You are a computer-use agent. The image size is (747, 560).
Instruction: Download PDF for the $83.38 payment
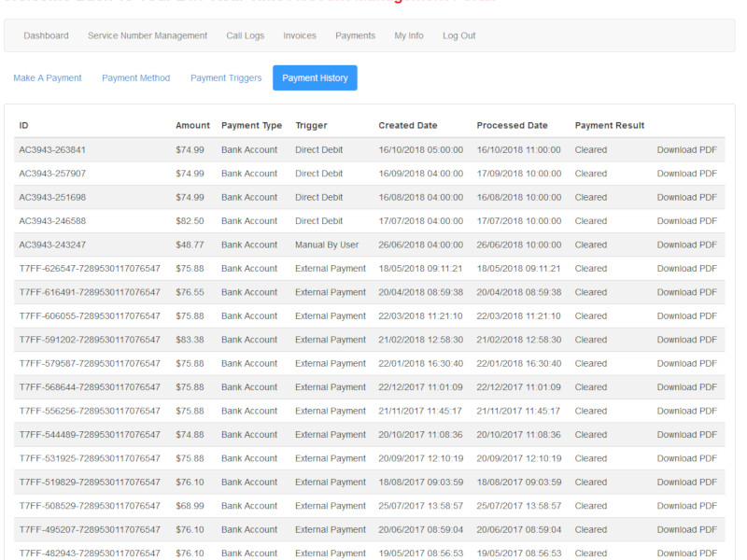click(x=687, y=339)
